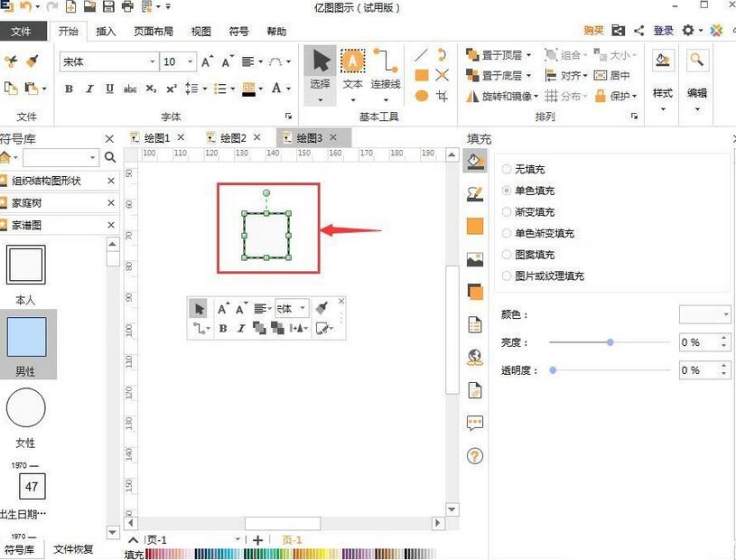The height and width of the screenshot is (560, 736).
Task: Enable 图案填充 pattern fill
Action: tap(506, 254)
